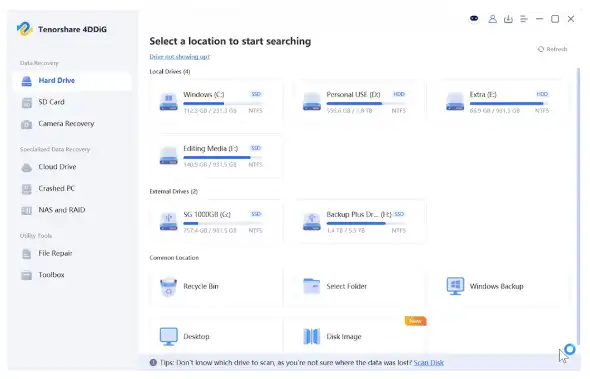Click the 'Select Folder' label
590x379 pixels.
click(x=347, y=286)
